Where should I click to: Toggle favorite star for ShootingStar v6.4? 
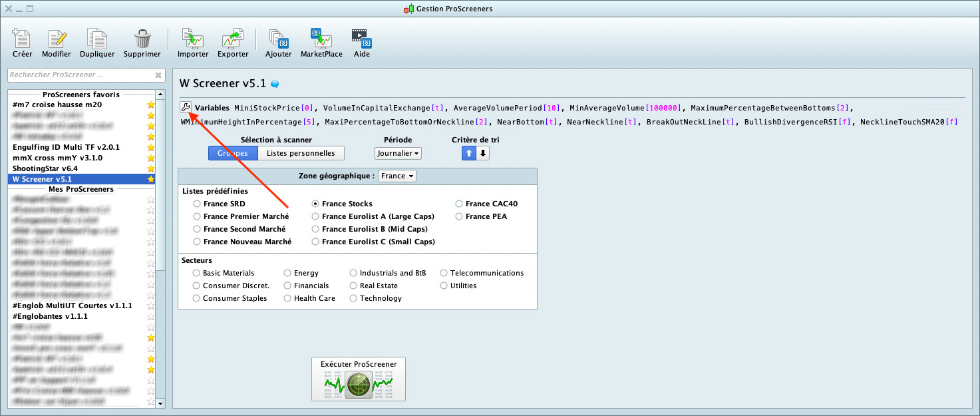pyautogui.click(x=151, y=168)
